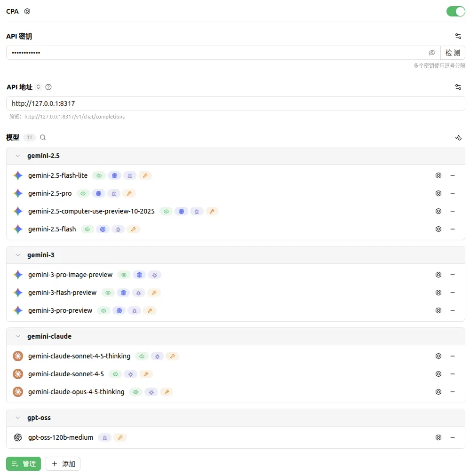Click the API preview URL text
470x476 pixels.
coord(74,117)
